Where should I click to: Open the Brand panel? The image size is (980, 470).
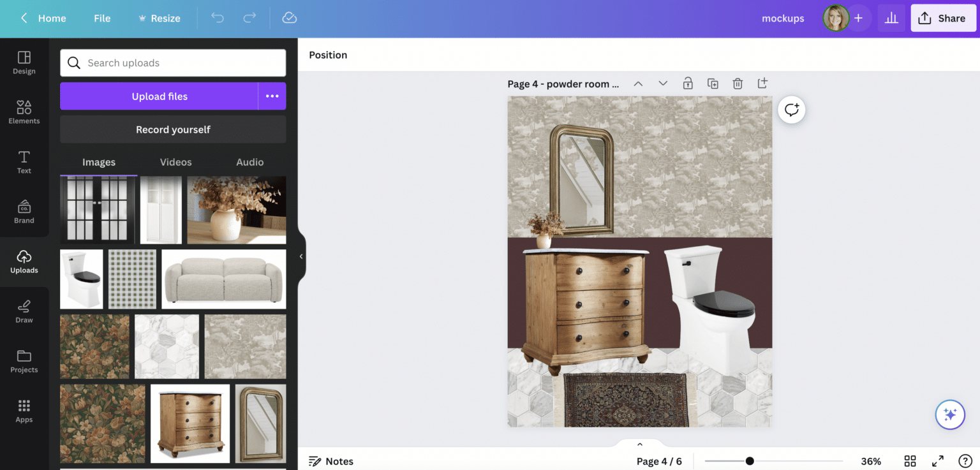click(x=24, y=212)
